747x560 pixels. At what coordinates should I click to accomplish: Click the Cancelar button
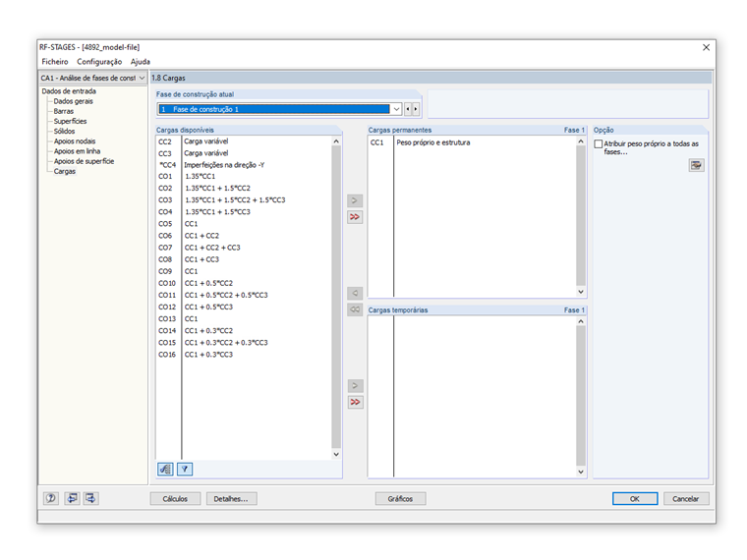click(686, 498)
